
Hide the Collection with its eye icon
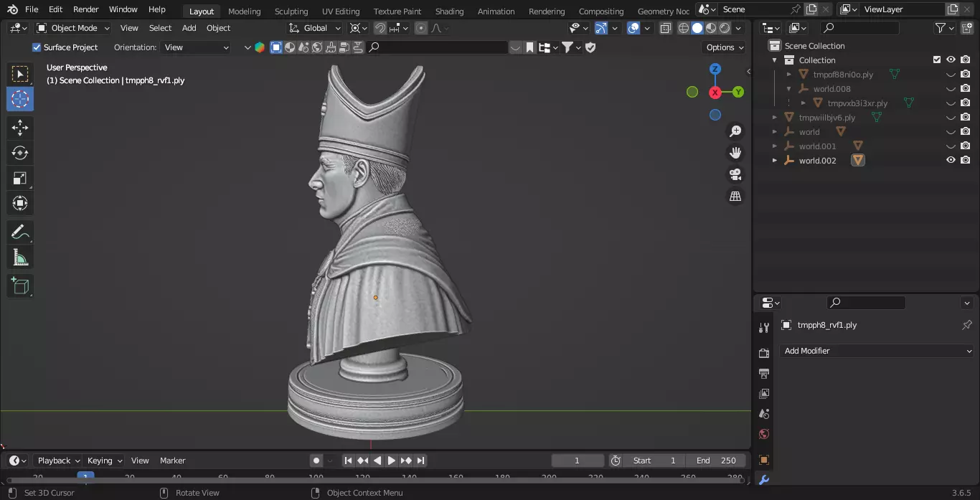tap(951, 60)
